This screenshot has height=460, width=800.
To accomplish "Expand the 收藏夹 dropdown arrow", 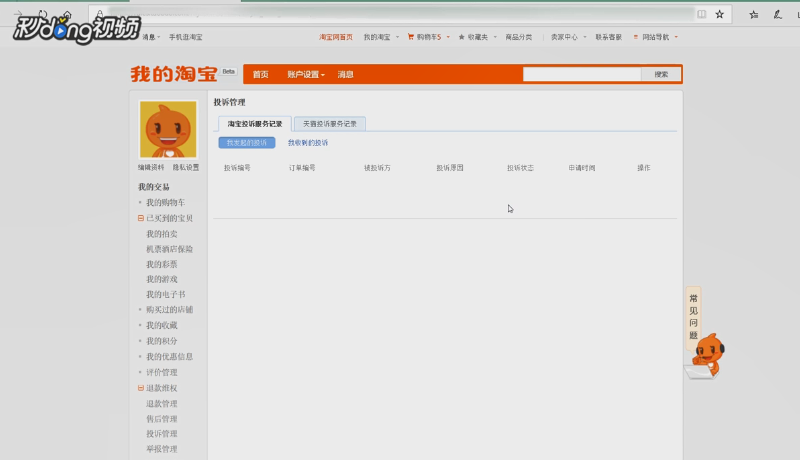I will tap(495, 37).
